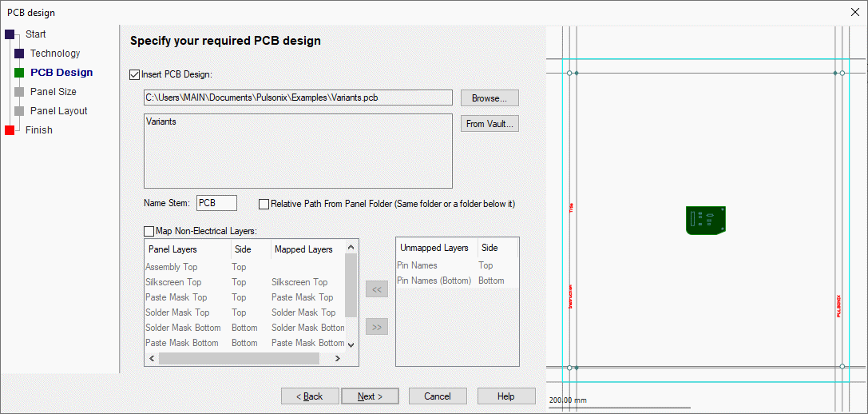Click the Name Stem text field
The width and height of the screenshot is (868, 414).
[216, 203]
